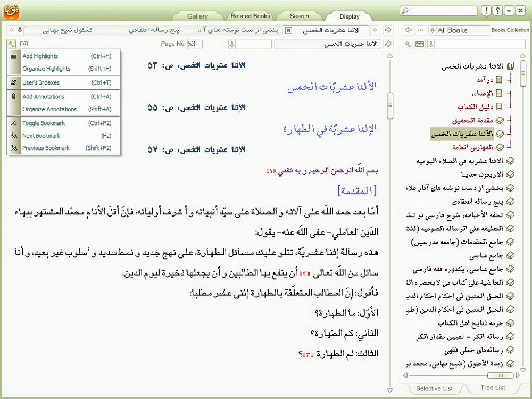
Task: Click the books filter text field
Action: tap(480, 44)
